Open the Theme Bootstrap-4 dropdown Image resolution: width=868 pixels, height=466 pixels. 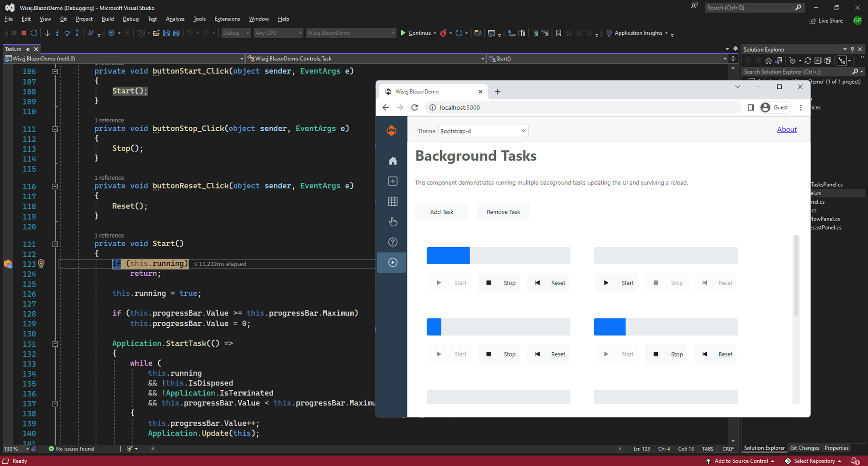483,131
